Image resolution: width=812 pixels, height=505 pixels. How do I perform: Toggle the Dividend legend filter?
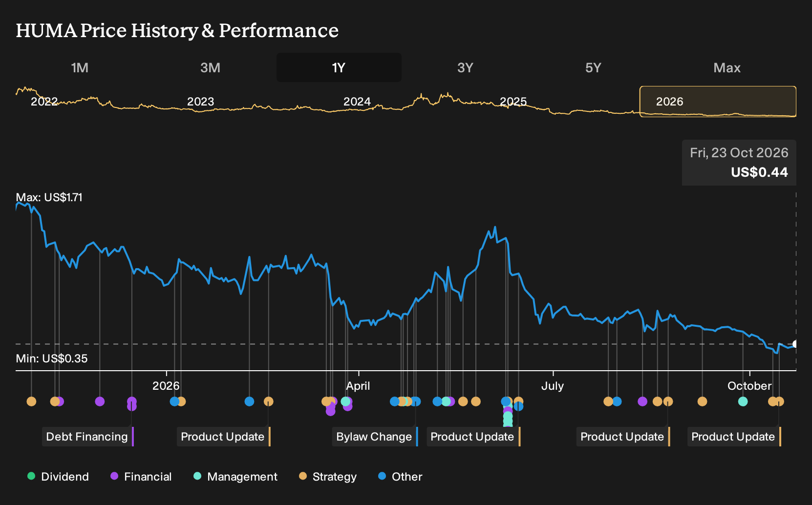tap(58, 477)
